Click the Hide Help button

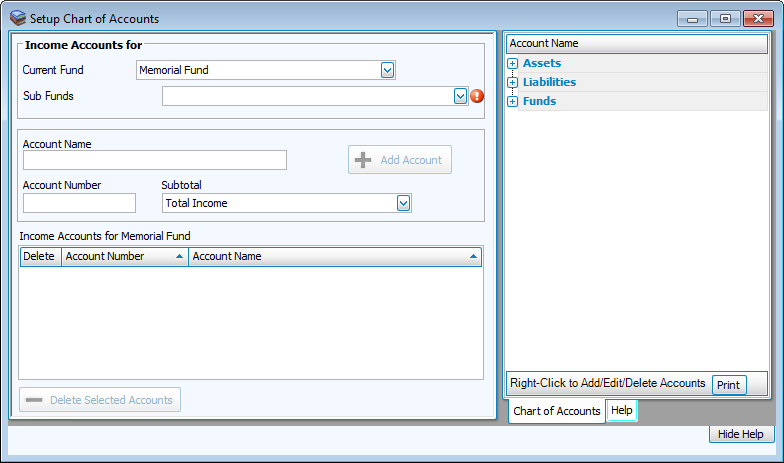tap(741, 434)
